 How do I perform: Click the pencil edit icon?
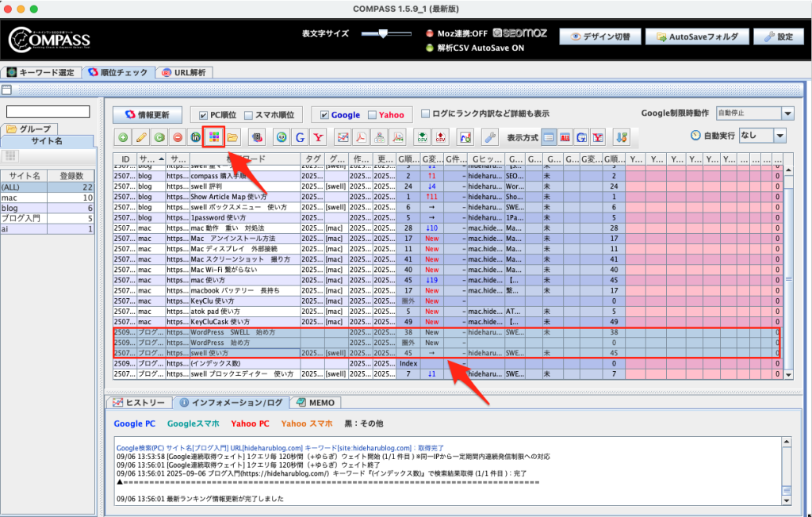tap(141, 137)
